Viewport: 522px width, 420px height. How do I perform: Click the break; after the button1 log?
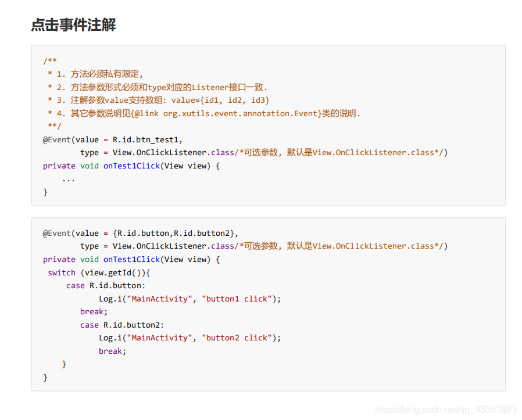click(x=94, y=311)
